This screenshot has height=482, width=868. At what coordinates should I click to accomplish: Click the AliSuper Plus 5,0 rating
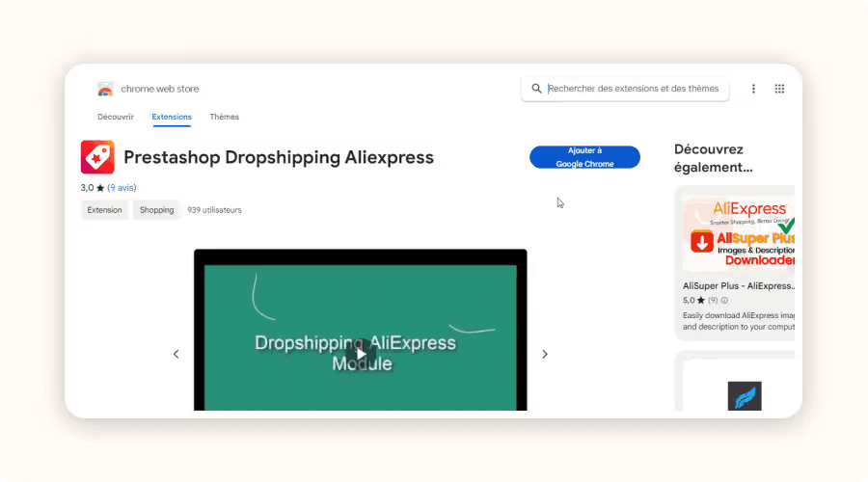coord(694,301)
